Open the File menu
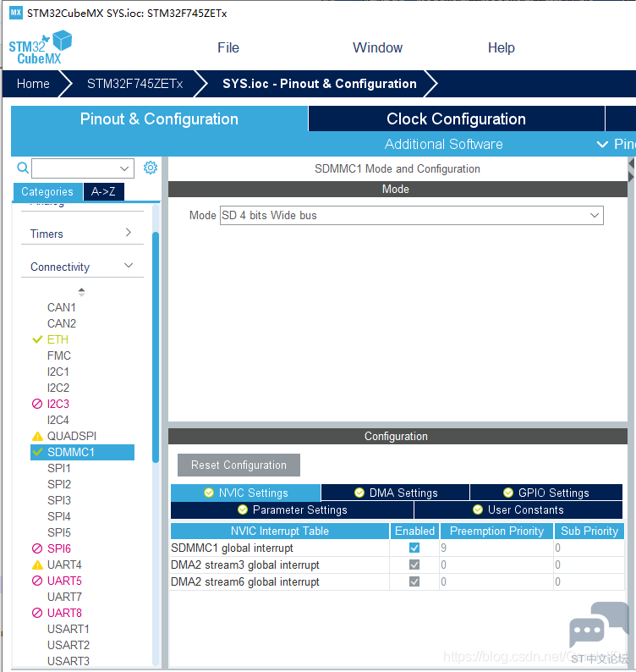This screenshot has width=636, height=672. [x=228, y=47]
